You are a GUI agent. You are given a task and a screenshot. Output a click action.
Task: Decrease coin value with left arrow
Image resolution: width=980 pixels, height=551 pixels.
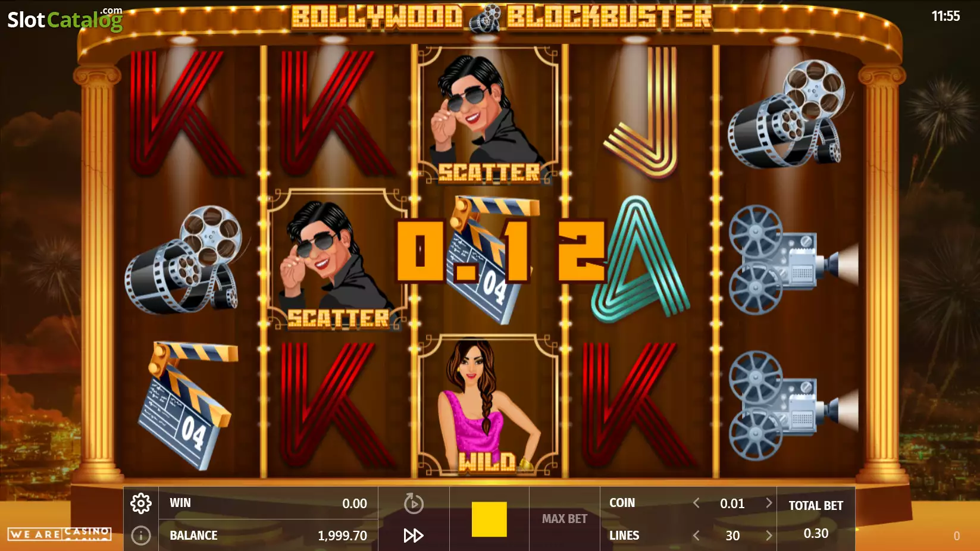coord(696,503)
